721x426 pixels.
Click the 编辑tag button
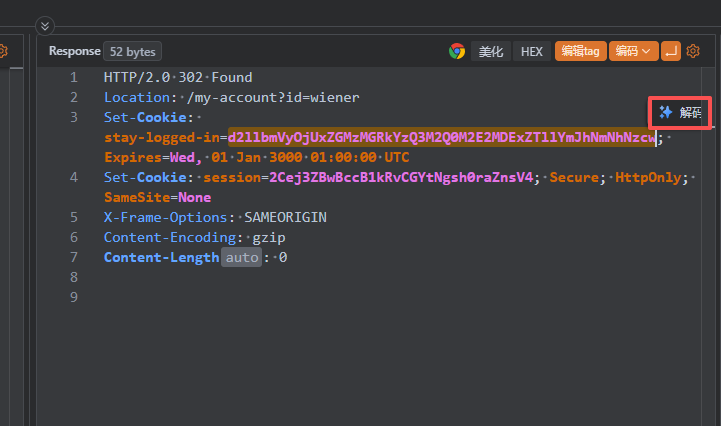[x=580, y=51]
